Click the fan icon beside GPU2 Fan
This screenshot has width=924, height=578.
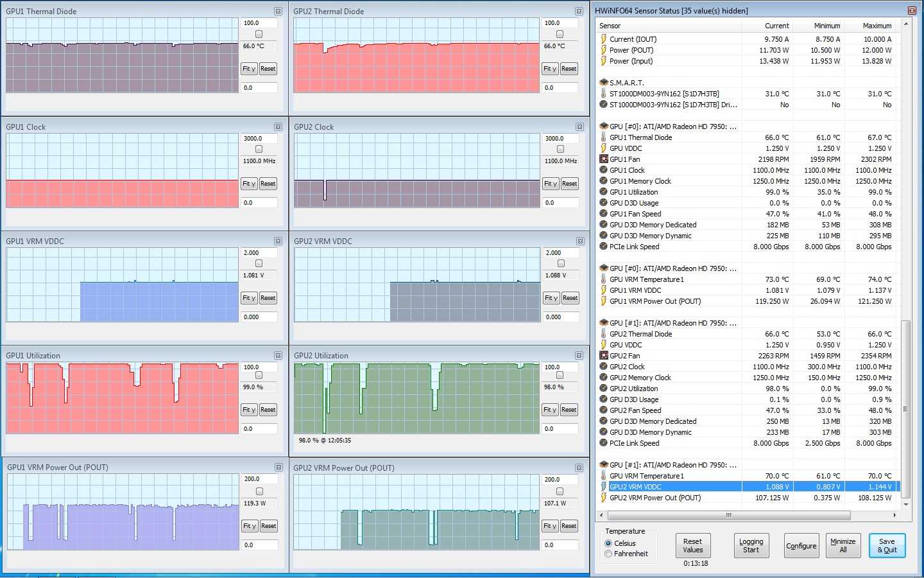click(603, 356)
